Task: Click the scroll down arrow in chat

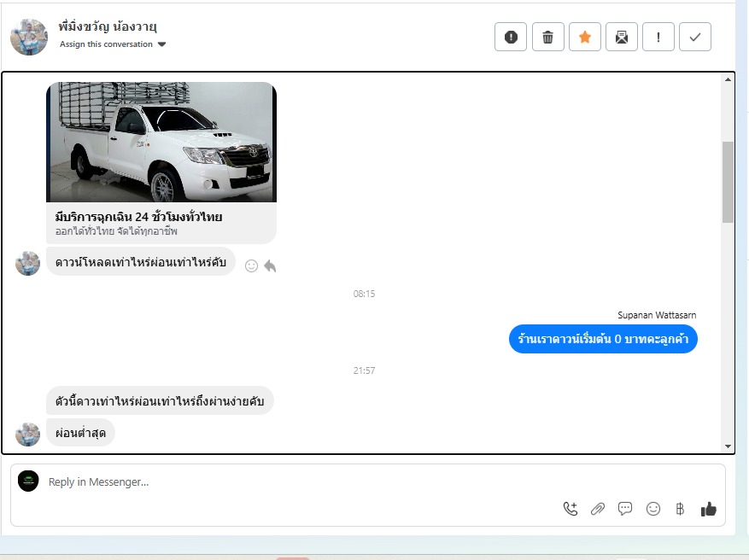Action: coord(728,446)
